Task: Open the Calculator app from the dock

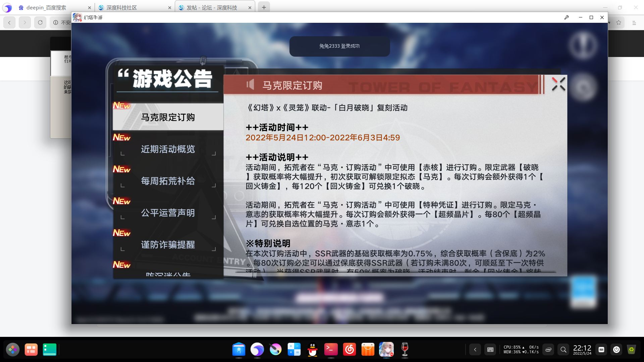Action: [x=294, y=350]
